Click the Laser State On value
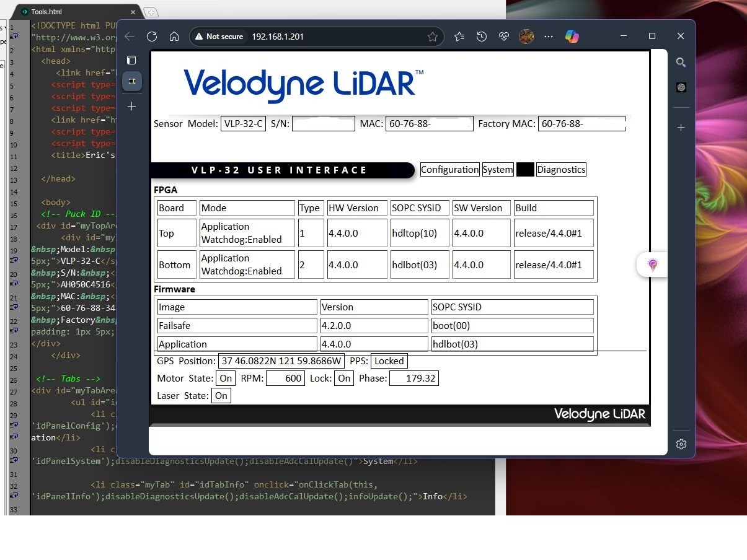The image size is (747, 560). coord(221,395)
